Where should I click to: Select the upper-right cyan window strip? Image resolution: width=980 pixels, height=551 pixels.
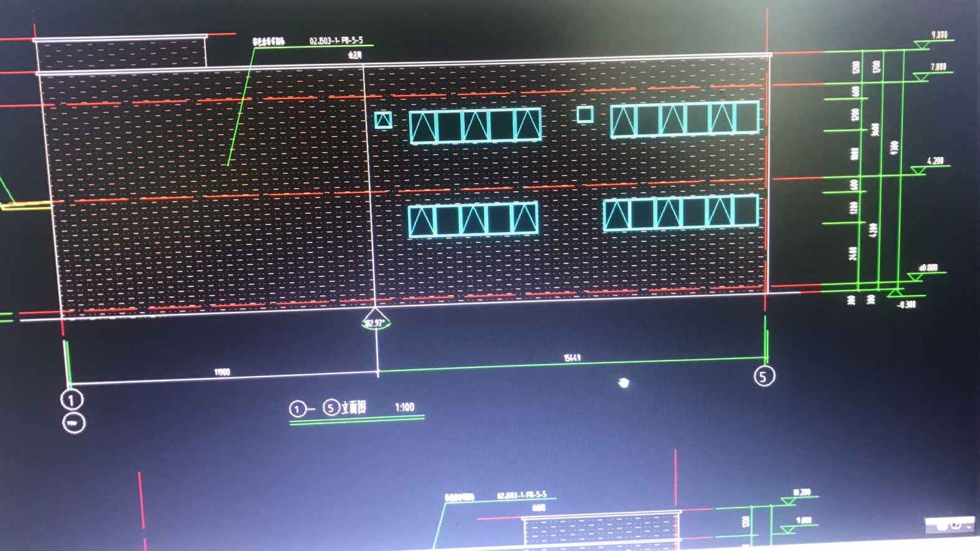tap(684, 119)
